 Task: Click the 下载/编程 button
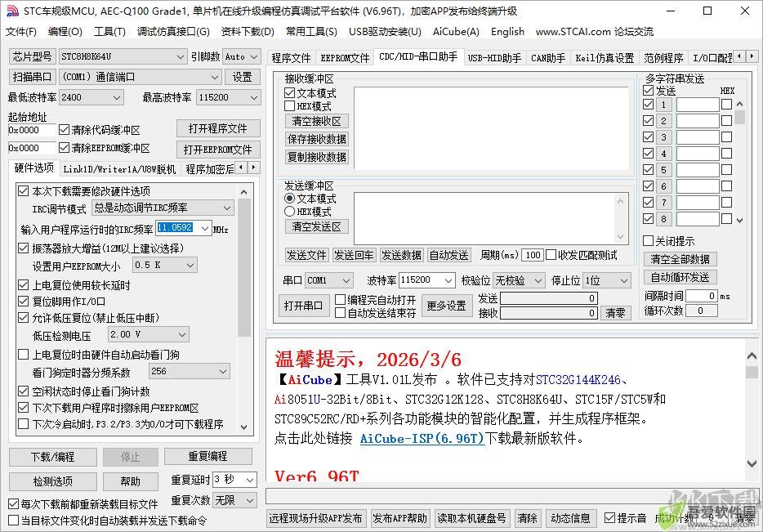click(53, 457)
